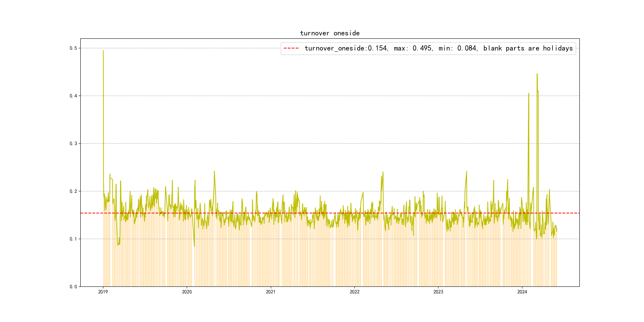Viewport: 644px width, 322px height.
Task: Click the 2020 x-axis tick label
Action: [187, 292]
